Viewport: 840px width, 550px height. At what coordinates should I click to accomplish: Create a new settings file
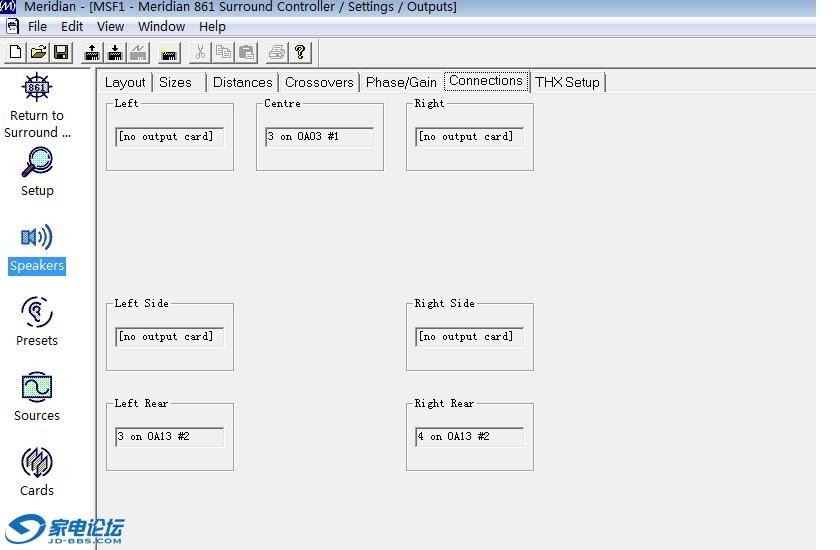tap(15, 52)
